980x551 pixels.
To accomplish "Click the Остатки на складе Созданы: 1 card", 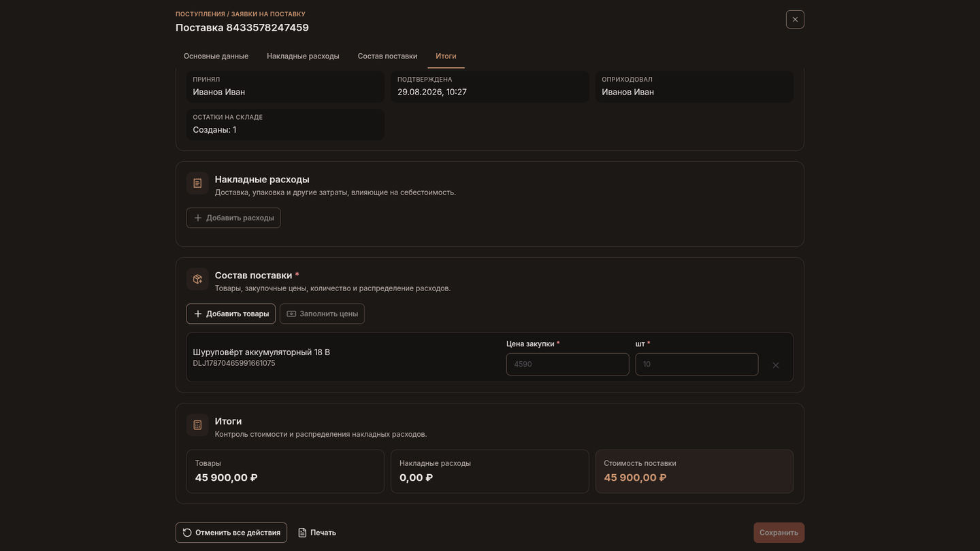I will coord(285,124).
